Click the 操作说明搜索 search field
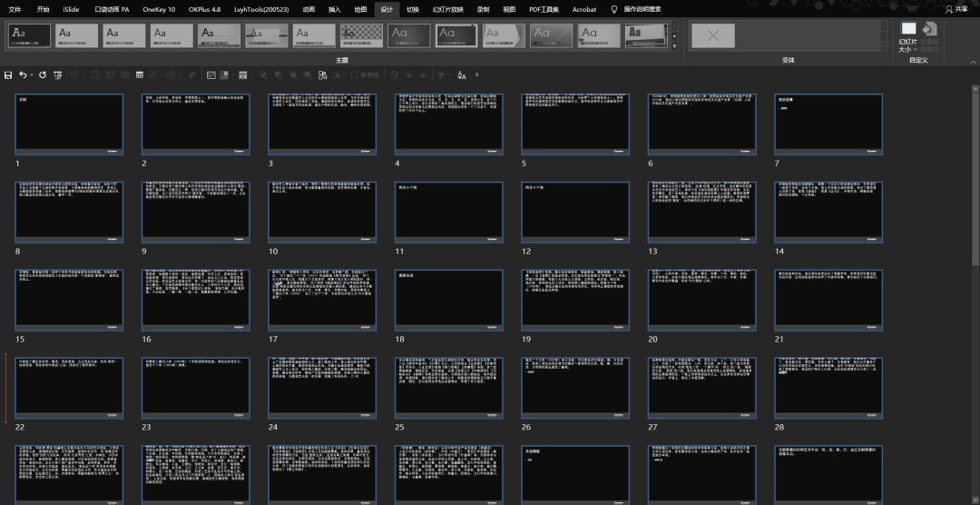Screen dimensions: 980x505 [642, 9]
